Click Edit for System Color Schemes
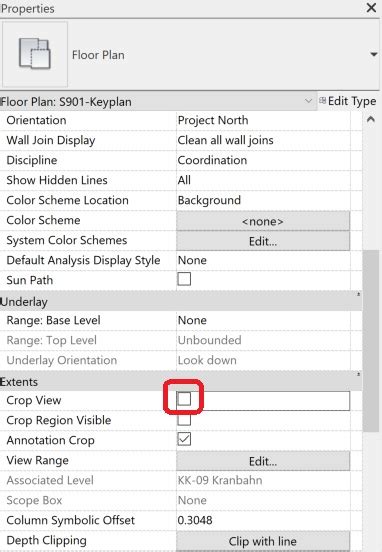This screenshot has width=382, height=552. point(263,241)
